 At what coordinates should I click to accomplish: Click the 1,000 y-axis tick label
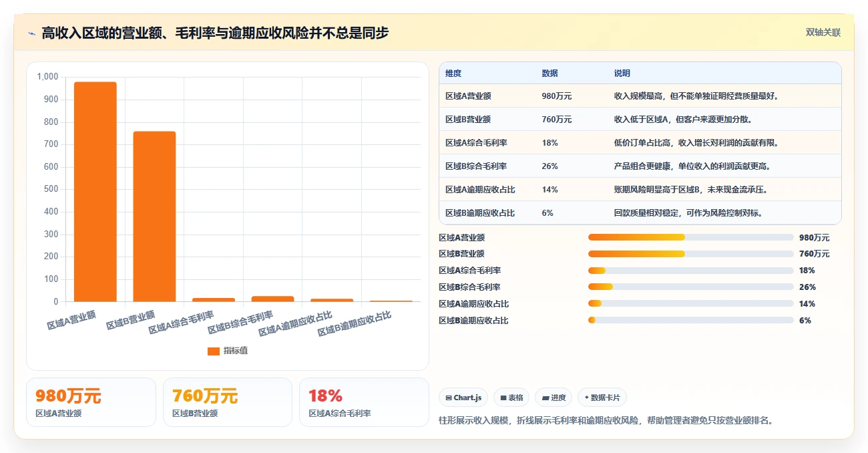click(47, 77)
